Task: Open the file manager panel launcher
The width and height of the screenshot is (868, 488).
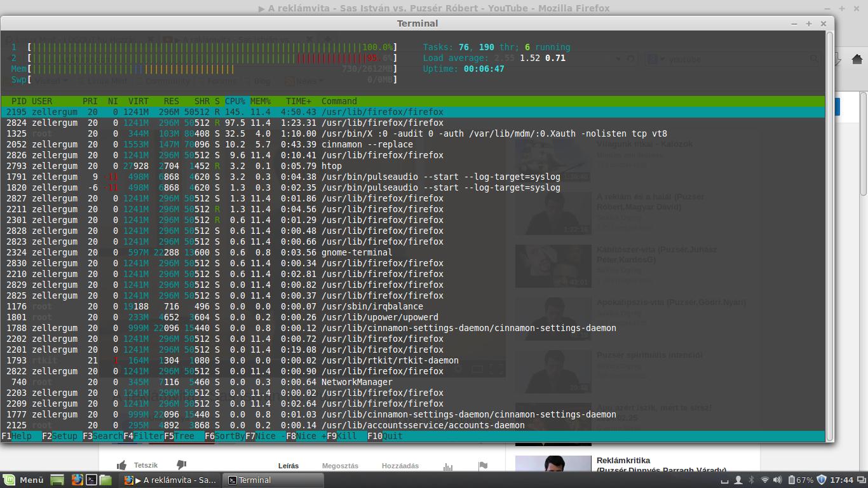Action: tap(105, 480)
